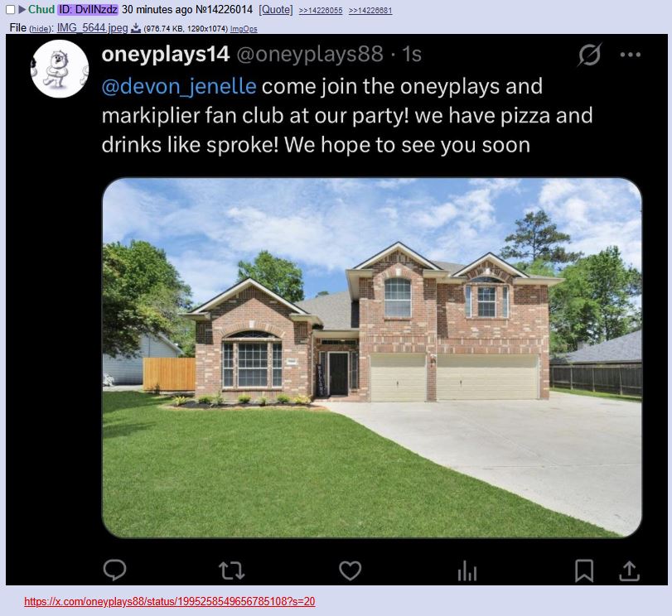Hide the attached file
This screenshot has height=616, width=672.
[x=40, y=29]
